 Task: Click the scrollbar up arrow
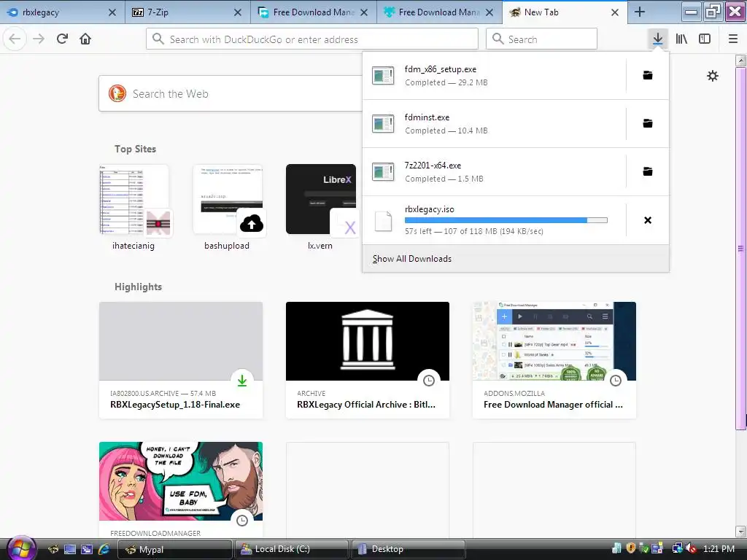740,61
